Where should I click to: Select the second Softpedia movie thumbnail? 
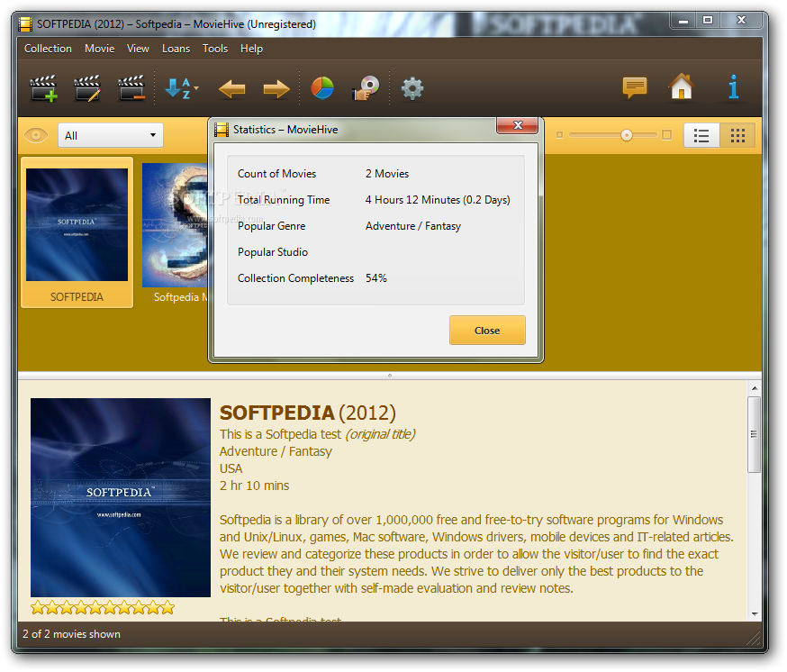pos(176,233)
